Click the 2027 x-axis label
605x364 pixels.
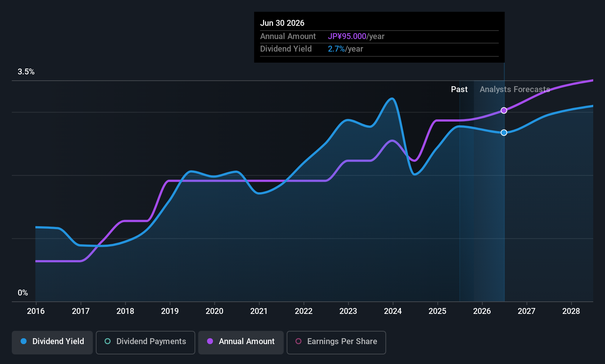[x=527, y=311]
